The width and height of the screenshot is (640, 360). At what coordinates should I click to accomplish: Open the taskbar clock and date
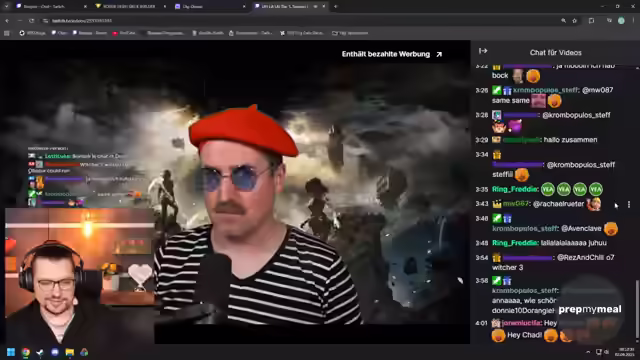click(x=626, y=352)
